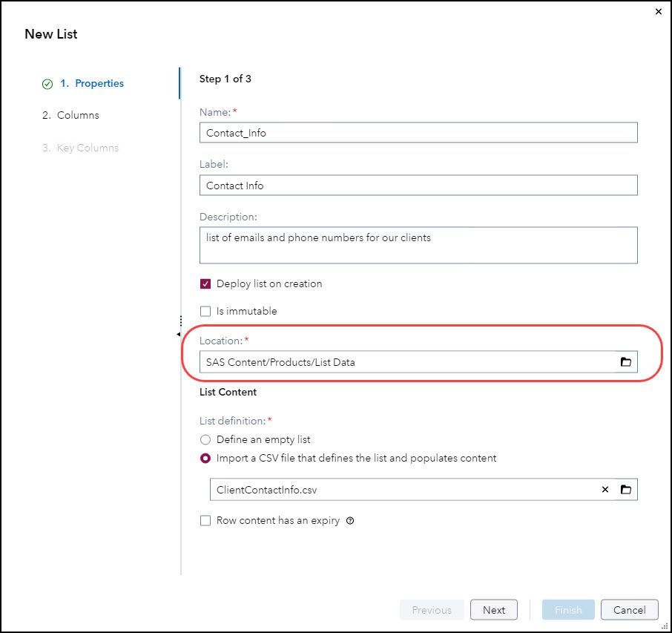Enable the Is immutable checkbox
This screenshot has height=633, width=672.
point(205,311)
